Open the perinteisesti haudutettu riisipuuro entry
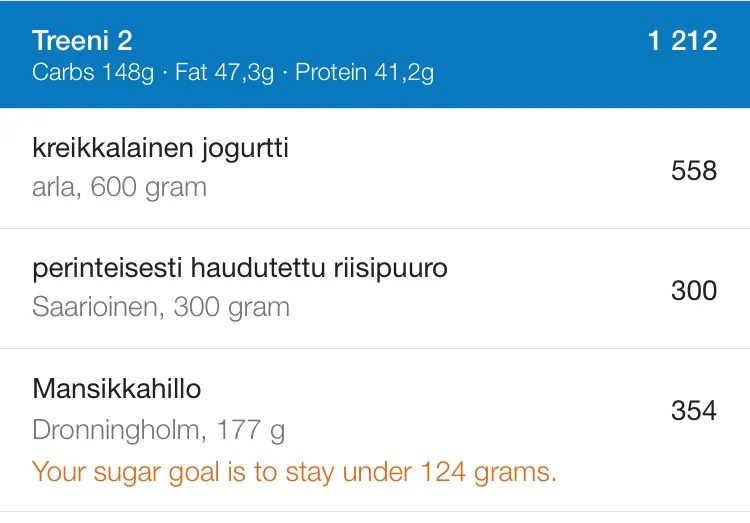Image resolution: width=750 pixels, height=523 pixels. pos(239,269)
